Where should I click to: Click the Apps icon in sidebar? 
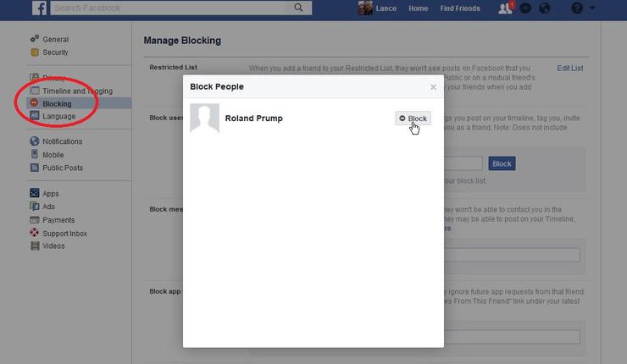click(x=35, y=193)
